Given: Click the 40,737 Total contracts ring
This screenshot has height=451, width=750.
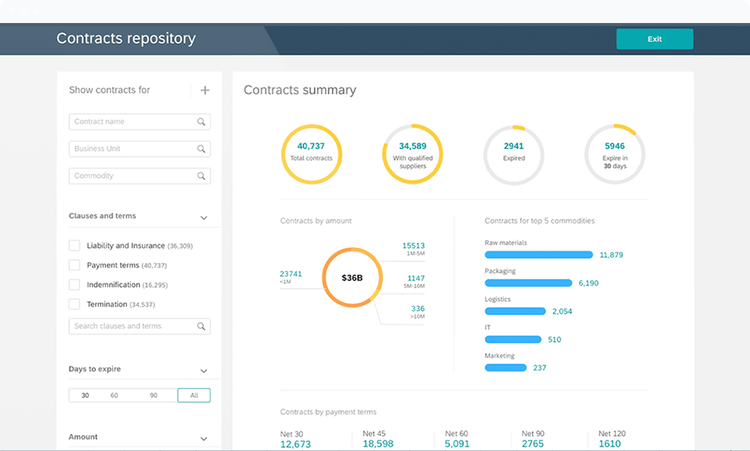Looking at the screenshot, I should 311,154.
